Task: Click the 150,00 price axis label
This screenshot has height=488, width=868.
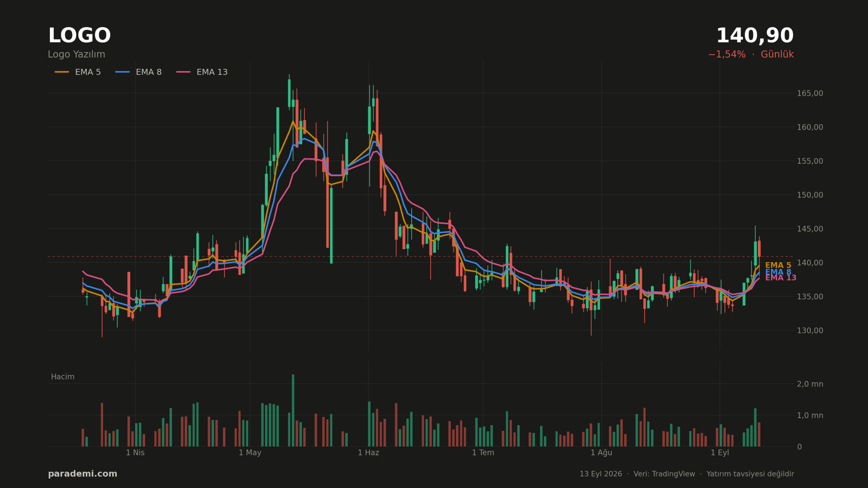Action: coord(810,195)
